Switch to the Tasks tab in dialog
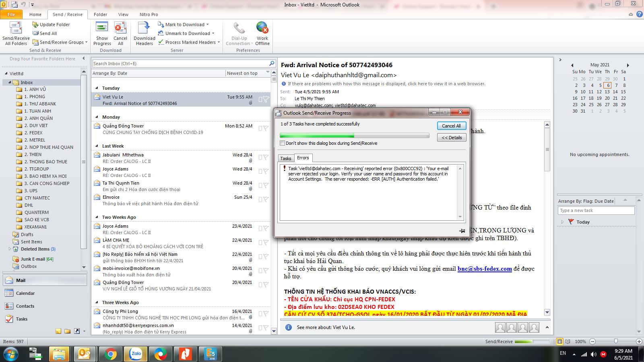Image resolution: width=644 pixels, height=362 pixels. tap(286, 158)
